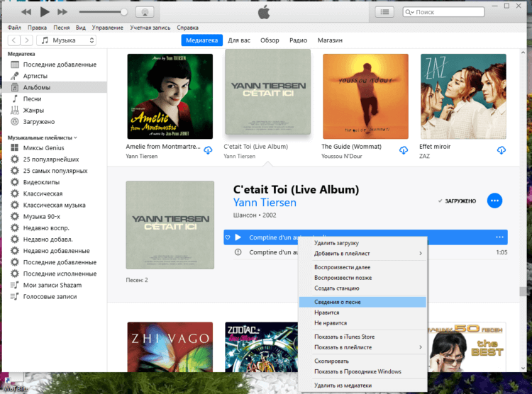Click the main play button in toolbar
This screenshot has height=394, width=532.
(45, 12)
